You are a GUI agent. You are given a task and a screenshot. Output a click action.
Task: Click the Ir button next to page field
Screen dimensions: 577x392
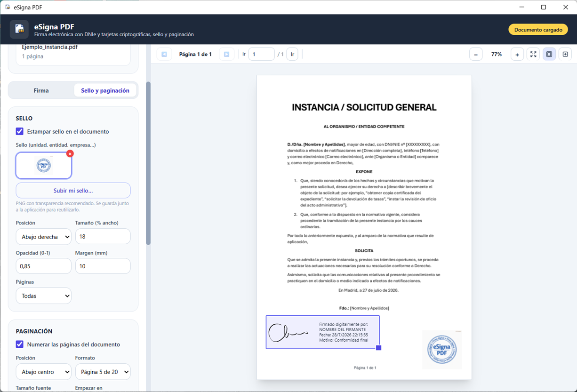point(292,54)
